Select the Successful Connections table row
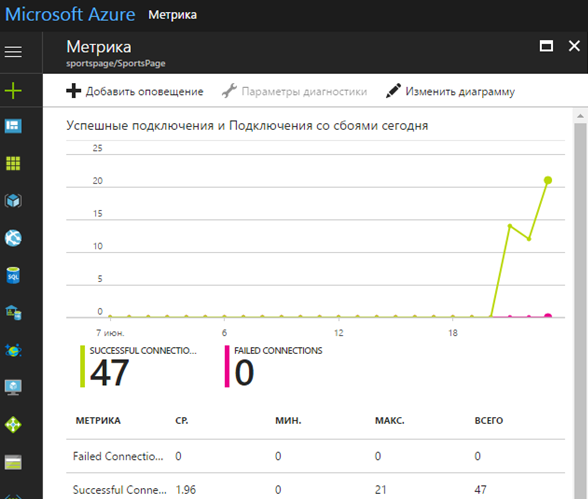 [315, 489]
